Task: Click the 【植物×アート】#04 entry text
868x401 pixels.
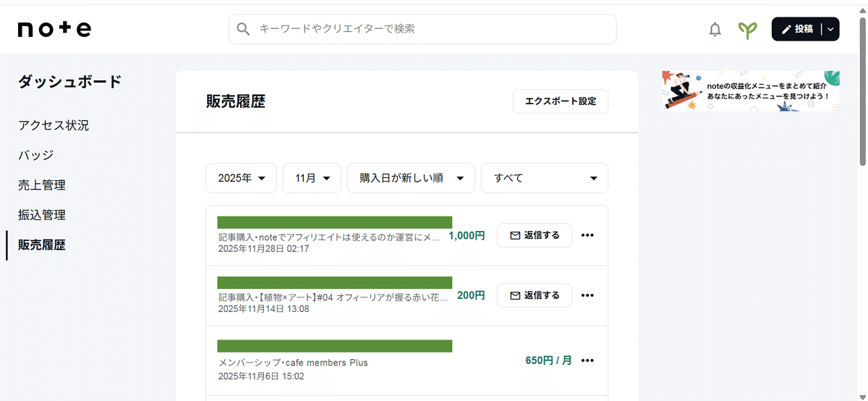Action: point(333,297)
